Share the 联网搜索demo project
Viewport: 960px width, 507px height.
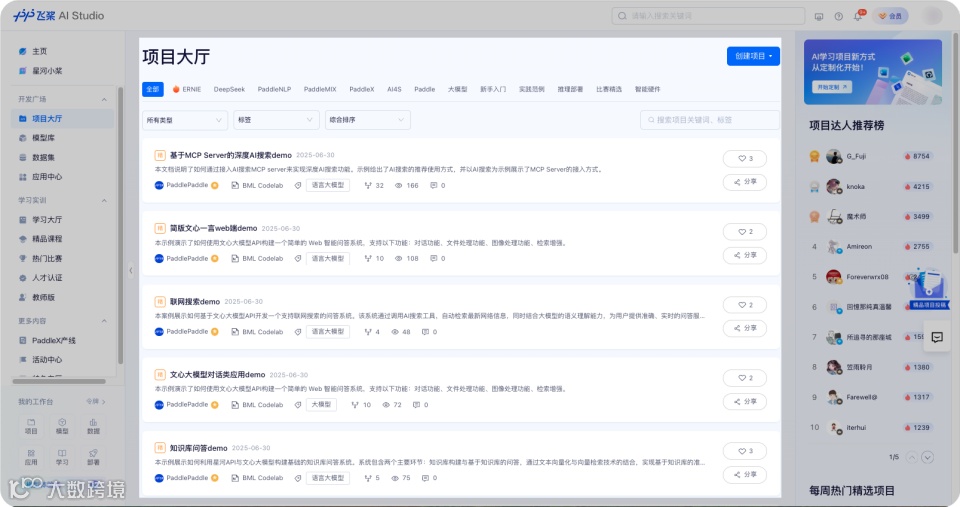click(744, 328)
